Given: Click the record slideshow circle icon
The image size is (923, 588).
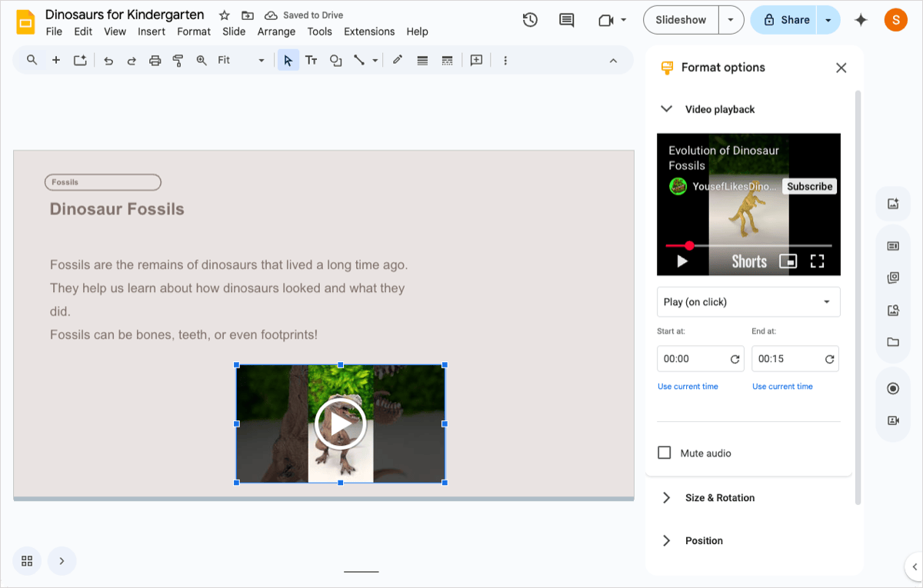Looking at the screenshot, I should pos(893,389).
